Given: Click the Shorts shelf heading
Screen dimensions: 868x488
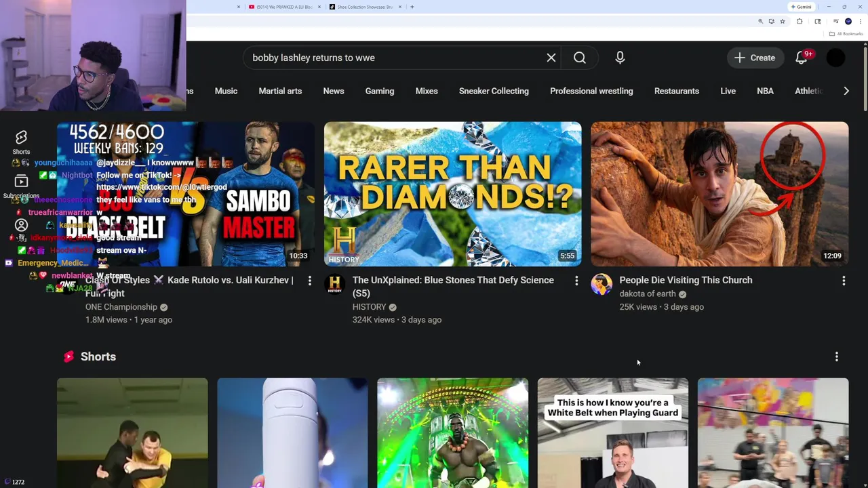Looking at the screenshot, I should (98, 357).
